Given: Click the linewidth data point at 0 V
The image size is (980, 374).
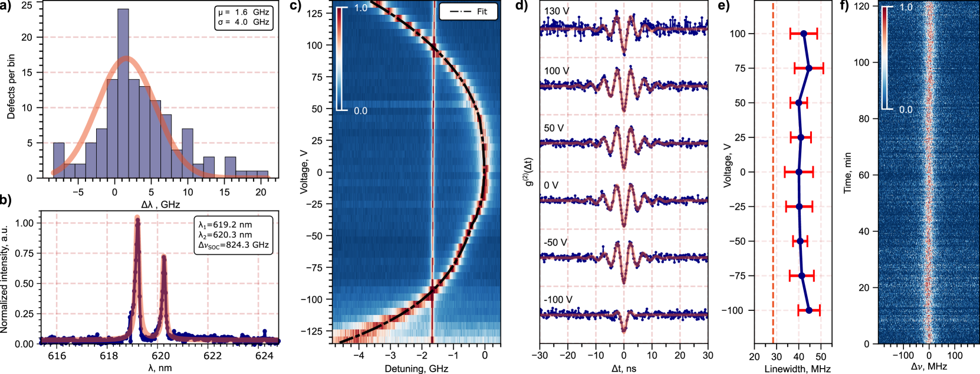Looking at the screenshot, I should tap(799, 172).
